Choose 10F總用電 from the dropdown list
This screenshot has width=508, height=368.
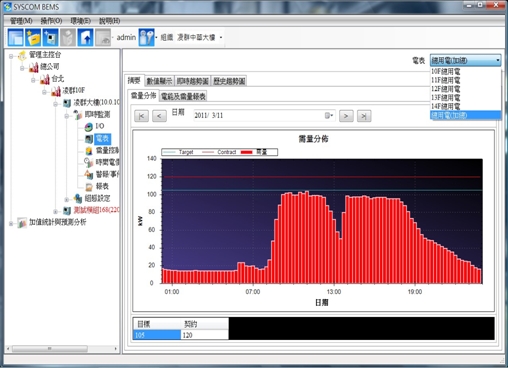[446, 71]
